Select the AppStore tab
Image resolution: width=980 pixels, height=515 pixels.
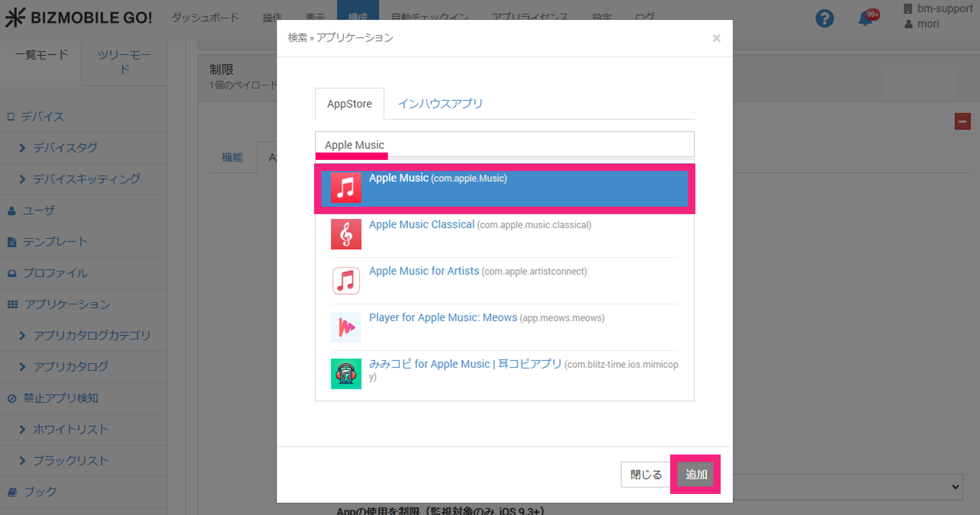coord(349,104)
